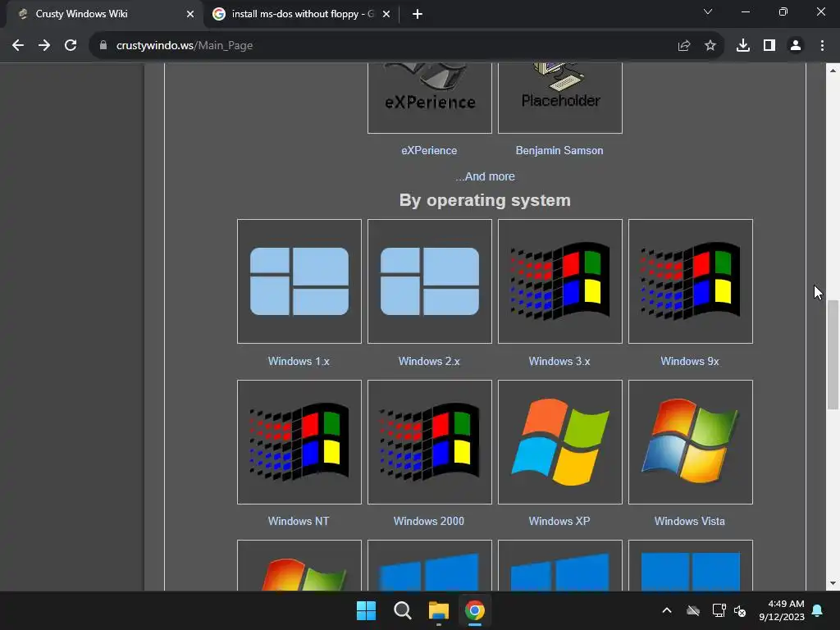The image size is (840, 630).
Task: View site security lock info
Action: [x=103, y=46]
